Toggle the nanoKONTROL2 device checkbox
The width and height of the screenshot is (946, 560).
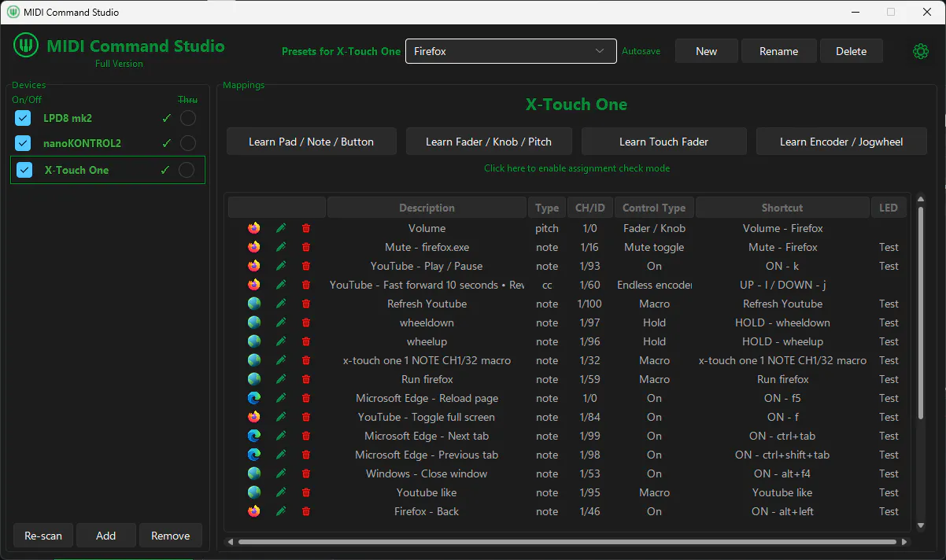coord(24,143)
